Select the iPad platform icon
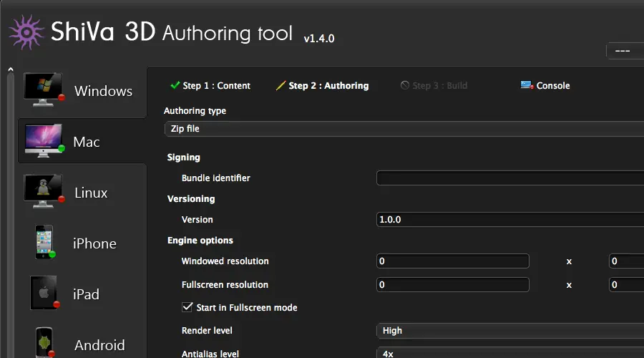The width and height of the screenshot is (644, 358). coord(45,293)
